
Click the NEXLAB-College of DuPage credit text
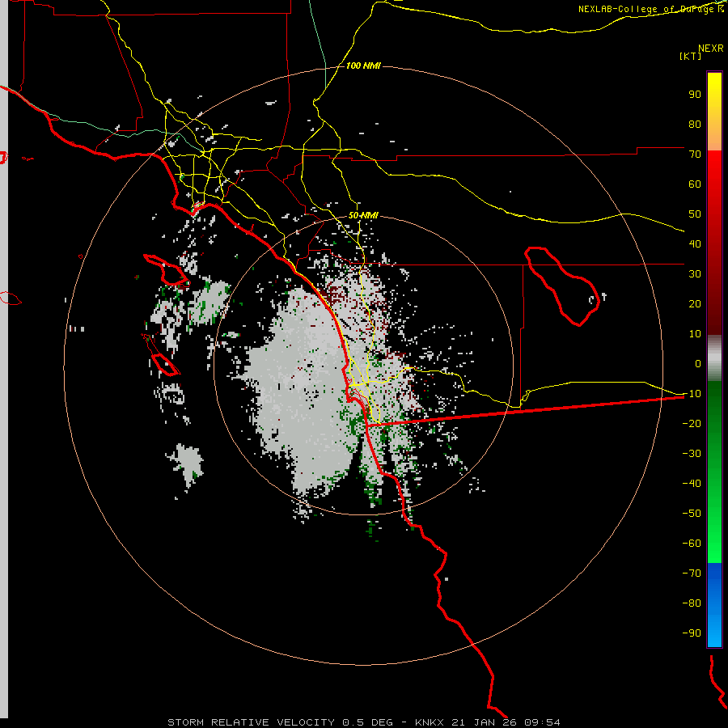651,9
